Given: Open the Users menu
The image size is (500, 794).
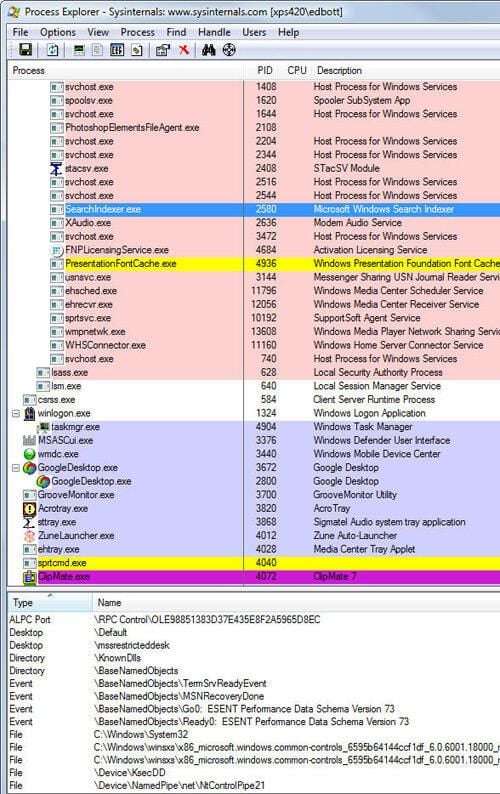Looking at the screenshot, I should point(254,32).
